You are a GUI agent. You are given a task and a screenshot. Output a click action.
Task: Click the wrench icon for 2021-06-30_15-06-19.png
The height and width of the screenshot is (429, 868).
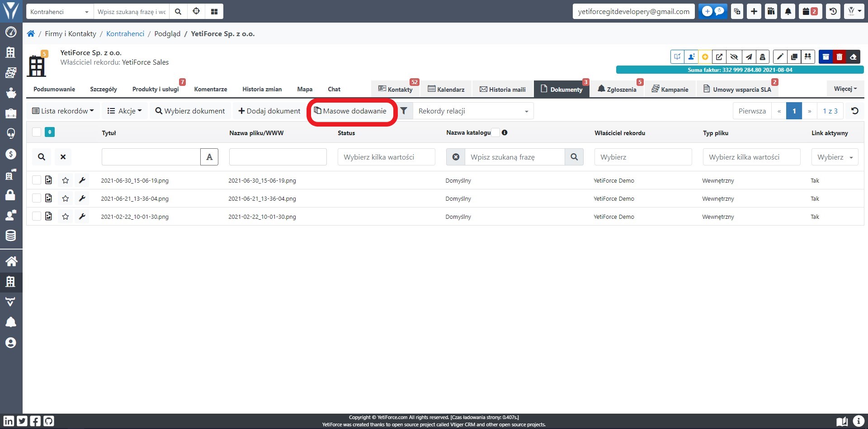tap(82, 180)
